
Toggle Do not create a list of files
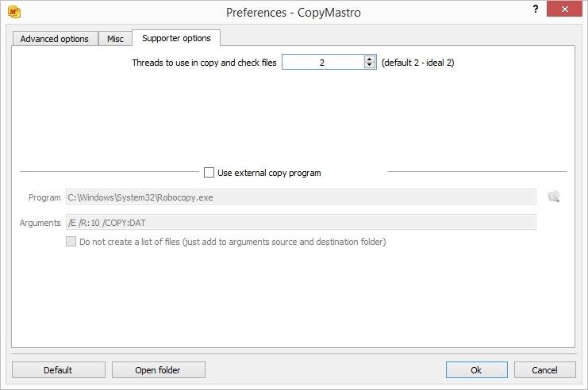[x=71, y=241]
